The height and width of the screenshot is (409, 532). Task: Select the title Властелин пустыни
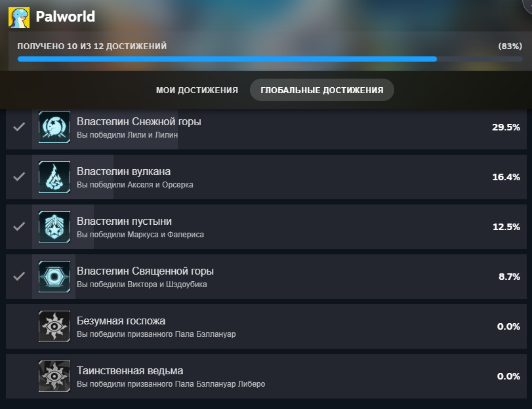point(124,221)
